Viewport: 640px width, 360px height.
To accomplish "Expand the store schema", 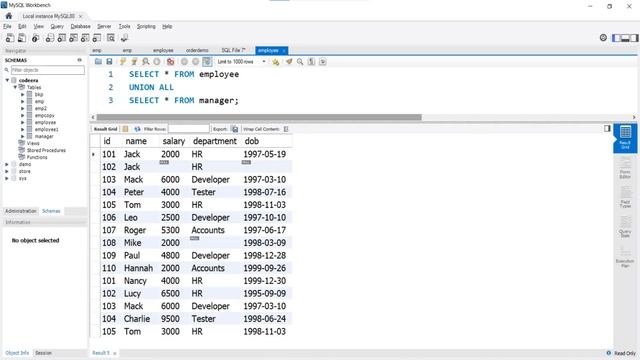I will click(x=7, y=171).
